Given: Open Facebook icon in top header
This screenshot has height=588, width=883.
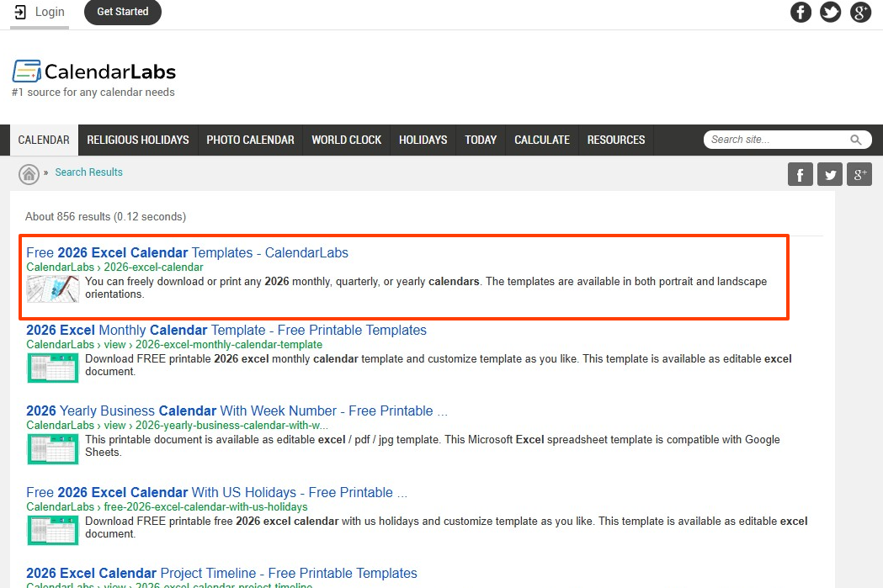Looking at the screenshot, I should tap(801, 12).
